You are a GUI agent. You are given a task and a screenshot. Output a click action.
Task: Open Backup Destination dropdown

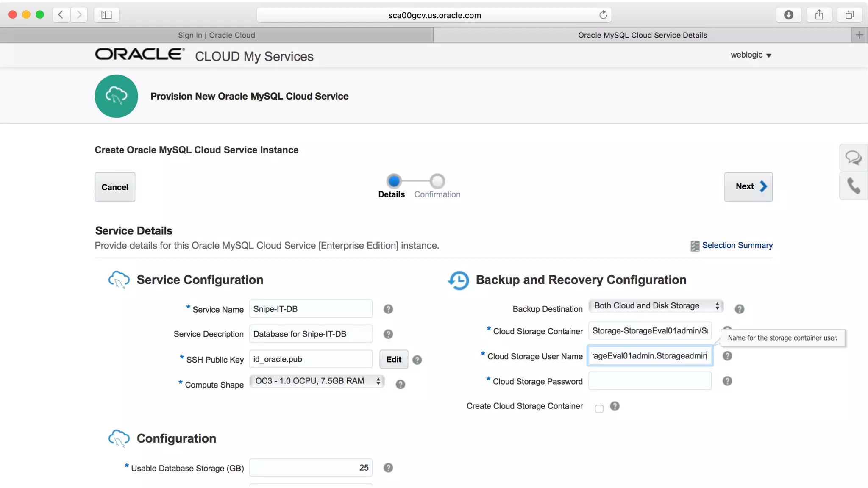[x=656, y=306]
